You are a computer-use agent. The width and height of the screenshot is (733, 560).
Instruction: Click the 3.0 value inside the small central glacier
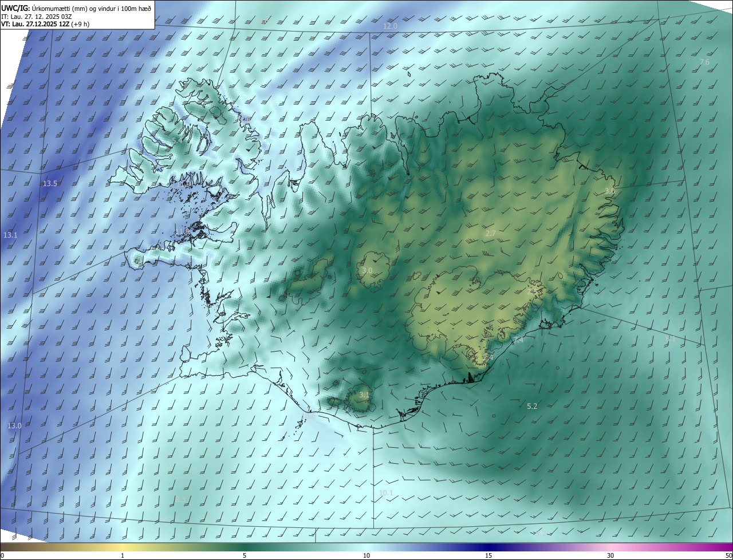pos(368,270)
